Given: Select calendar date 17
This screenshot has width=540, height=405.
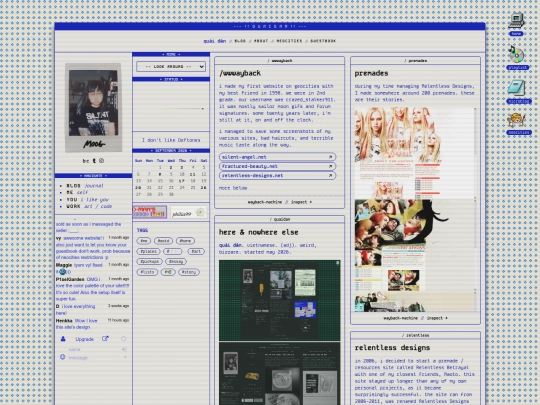Looking at the screenshot, I should (181, 181).
